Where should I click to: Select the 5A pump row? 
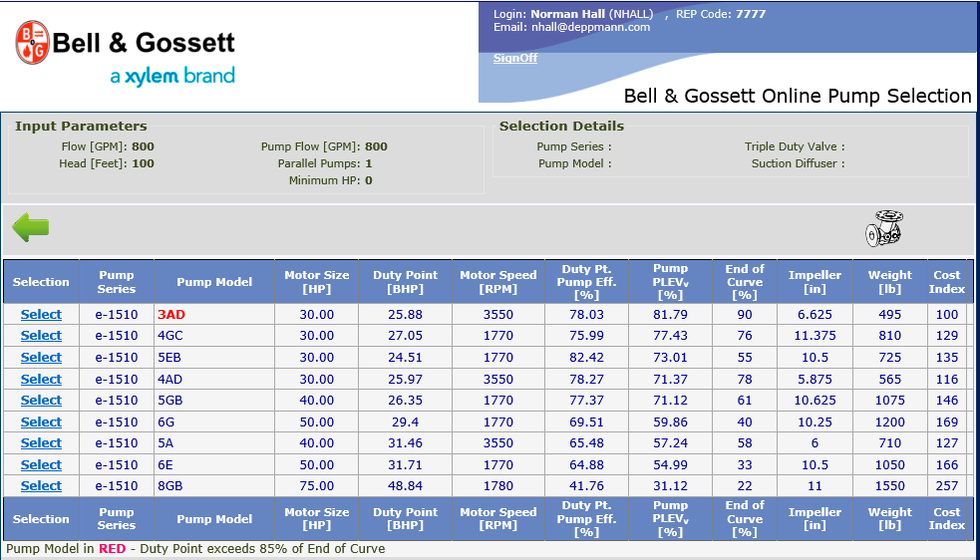pos(41,443)
